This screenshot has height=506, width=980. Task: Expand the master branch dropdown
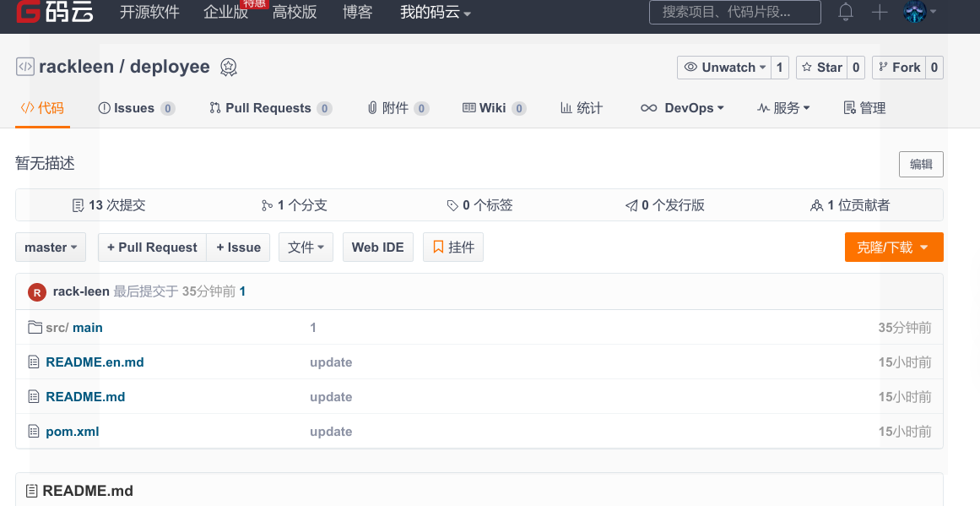coord(51,248)
